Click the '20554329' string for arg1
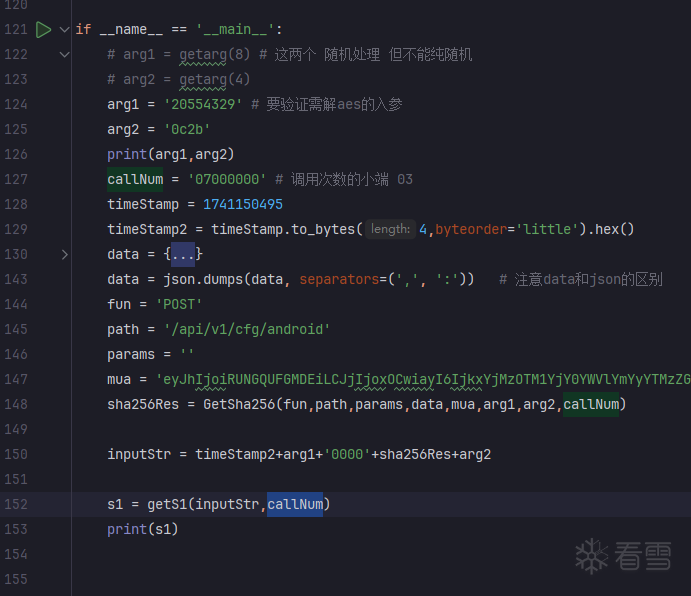Screen dimensions: 691x596 pos(203,104)
